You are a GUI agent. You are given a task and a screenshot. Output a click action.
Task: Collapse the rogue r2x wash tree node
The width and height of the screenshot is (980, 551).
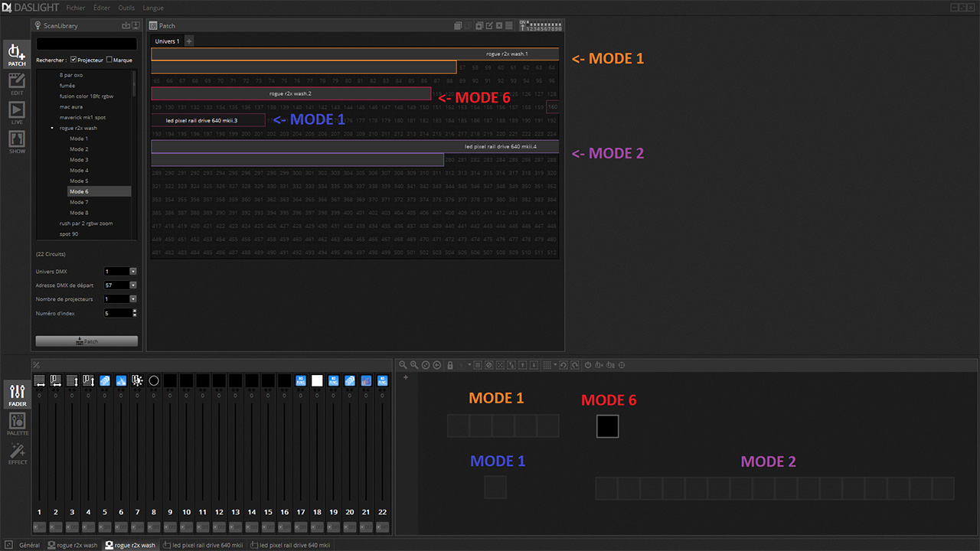click(51, 128)
